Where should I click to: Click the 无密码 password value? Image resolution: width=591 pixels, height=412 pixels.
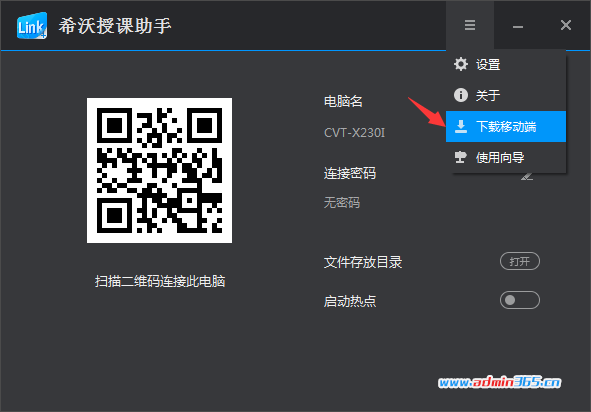tap(342, 203)
